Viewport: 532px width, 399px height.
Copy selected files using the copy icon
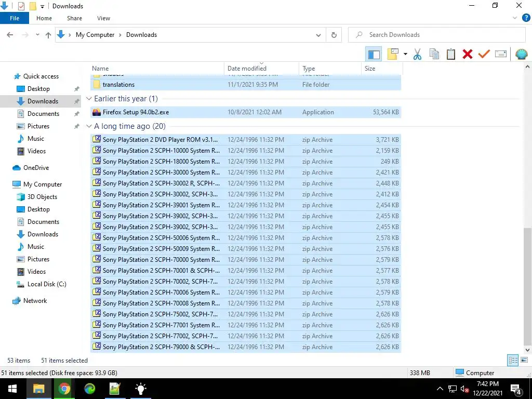(434, 54)
